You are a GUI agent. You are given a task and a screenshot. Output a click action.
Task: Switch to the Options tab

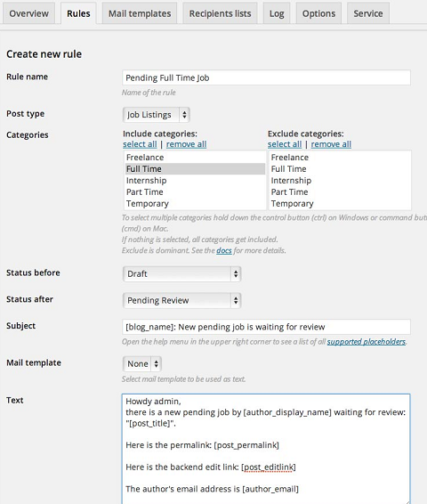coord(318,13)
